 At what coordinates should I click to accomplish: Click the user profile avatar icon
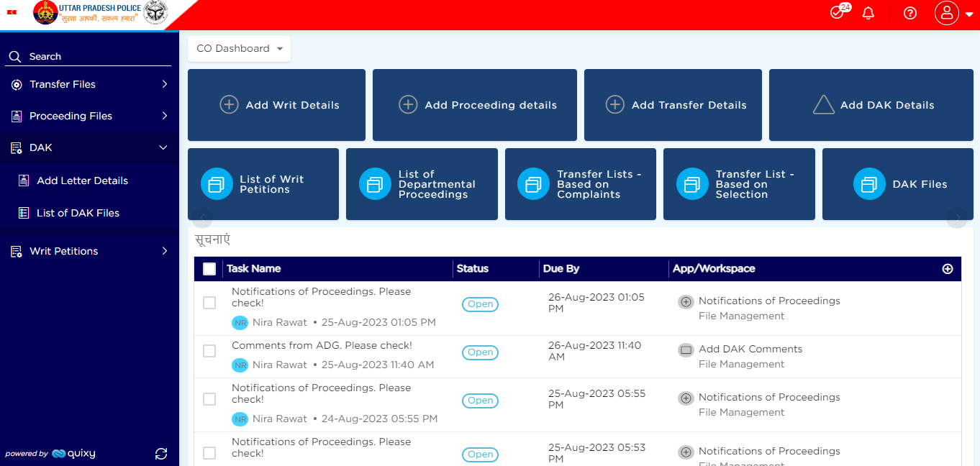(946, 13)
